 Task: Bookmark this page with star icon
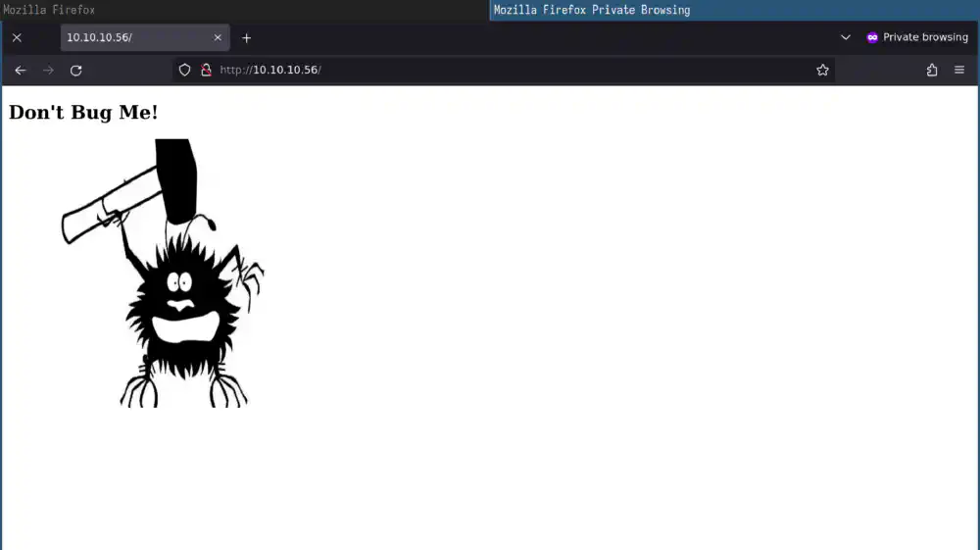tap(822, 70)
